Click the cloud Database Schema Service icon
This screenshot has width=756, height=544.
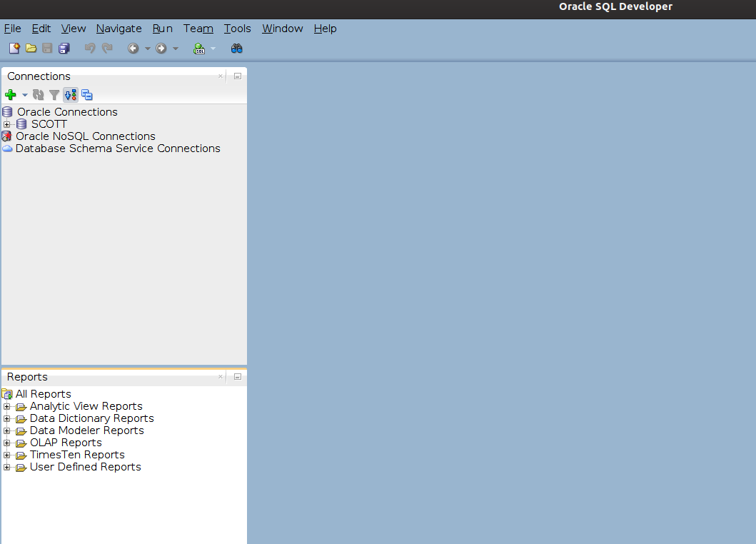(x=7, y=148)
